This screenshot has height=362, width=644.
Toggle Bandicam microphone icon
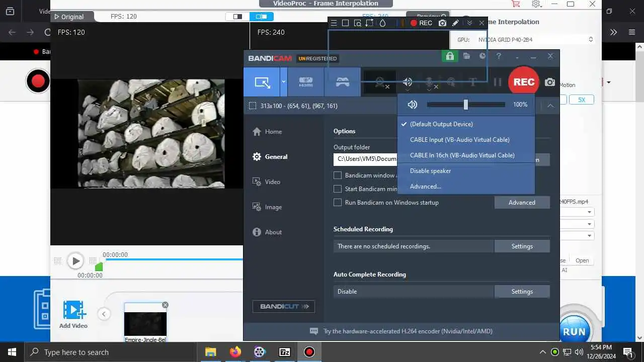(x=430, y=82)
